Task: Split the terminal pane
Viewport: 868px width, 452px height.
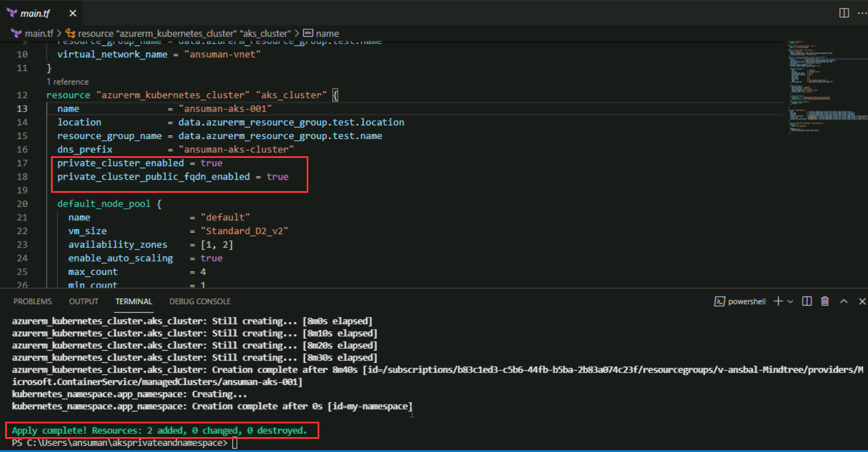Action: (807, 302)
